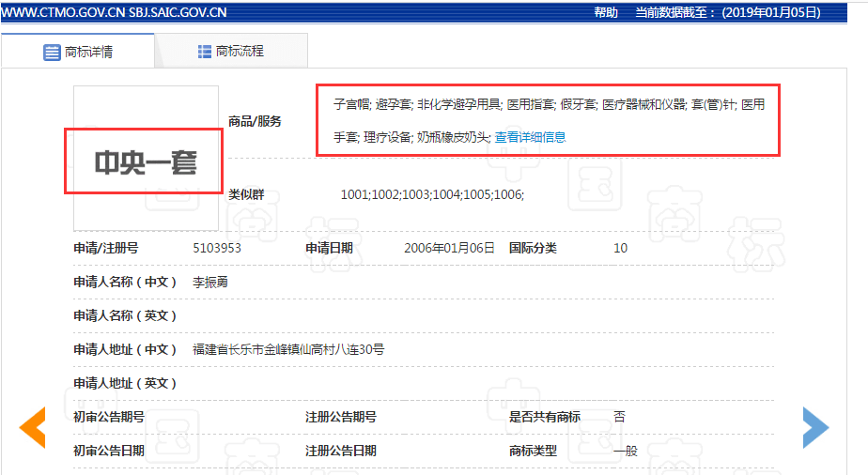Click the 申请人名称（英文） label
The height and width of the screenshot is (475, 868).
[125, 315]
